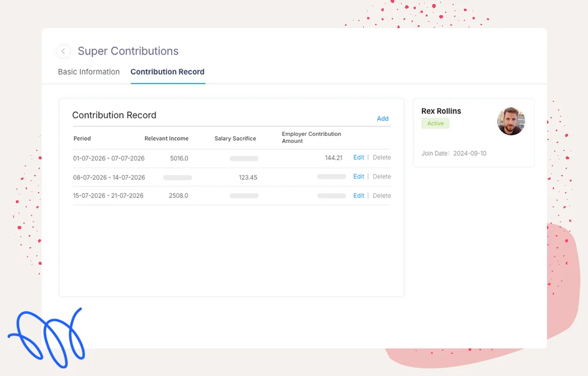Click the back arrow beside Super Contributions
Image resolution: width=588 pixels, height=376 pixels.
pyautogui.click(x=63, y=52)
